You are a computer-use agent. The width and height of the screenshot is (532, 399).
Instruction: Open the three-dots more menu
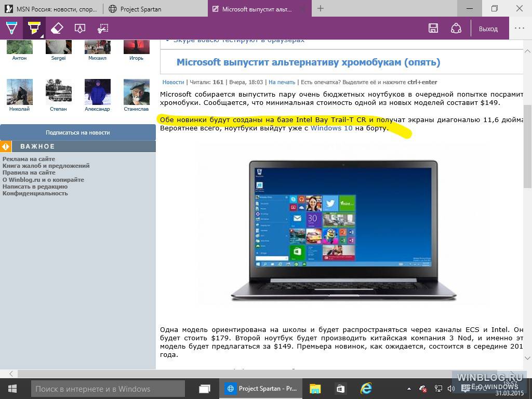pyautogui.click(x=520, y=28)
